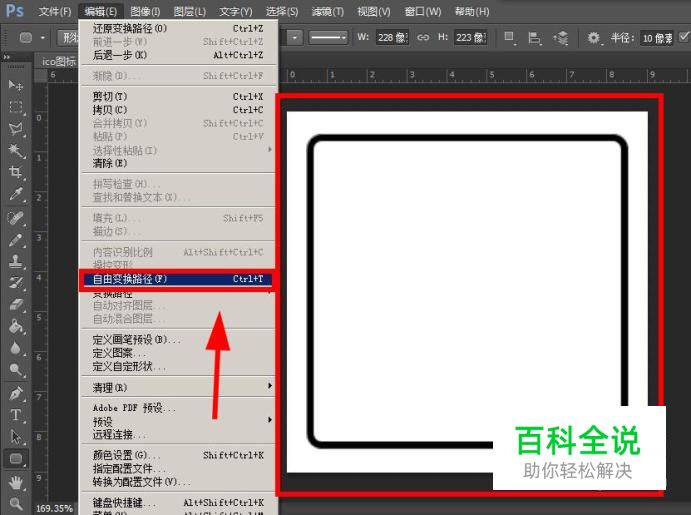Open the stroke line style dropdown
This screenshot has width=691, height=515.
pyautogui.click(x=328, y=37)
